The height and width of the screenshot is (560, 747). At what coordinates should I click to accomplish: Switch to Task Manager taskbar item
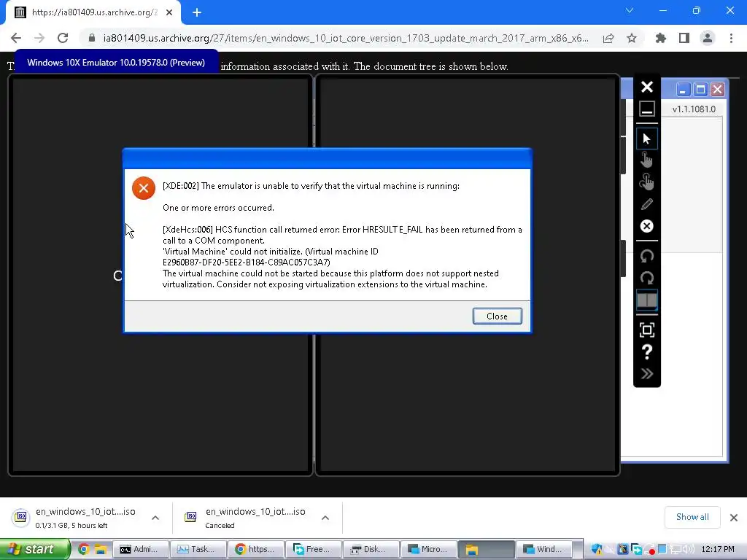[x=198, y=550]
